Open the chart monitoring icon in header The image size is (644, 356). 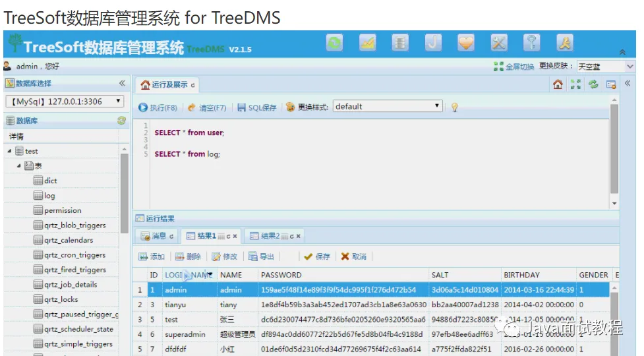tap(367, 43)
